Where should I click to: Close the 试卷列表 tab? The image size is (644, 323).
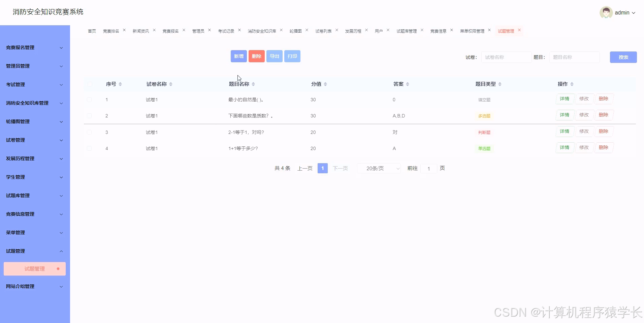coord(337,30)
